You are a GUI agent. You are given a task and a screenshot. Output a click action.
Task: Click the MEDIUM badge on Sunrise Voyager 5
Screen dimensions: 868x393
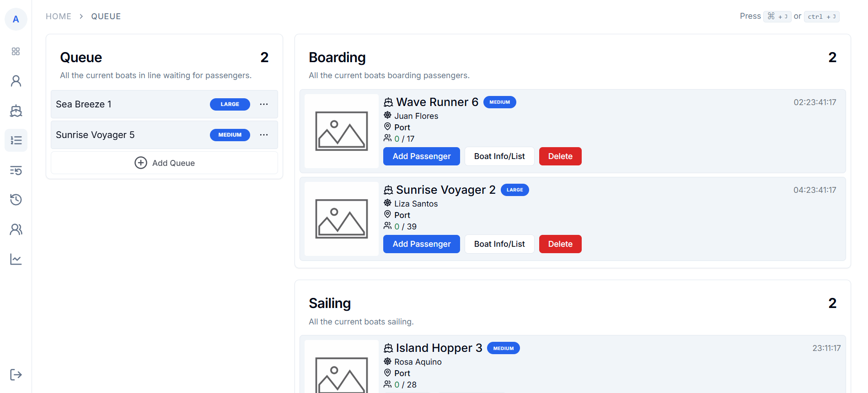point(230,135)
